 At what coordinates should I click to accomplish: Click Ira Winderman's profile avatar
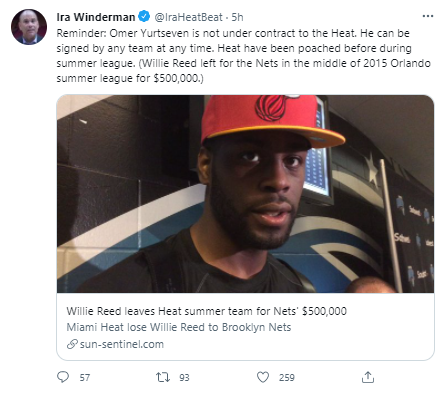pyautogui.click(x=29, y=27)
